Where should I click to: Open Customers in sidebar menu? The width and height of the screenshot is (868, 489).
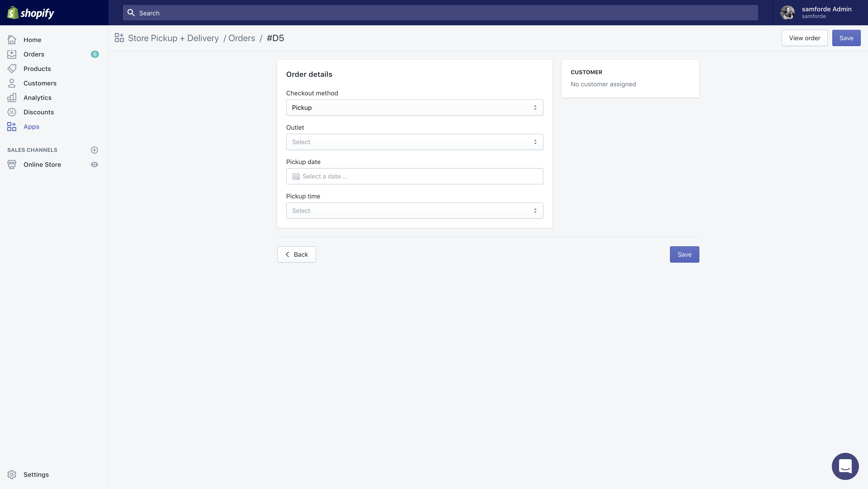click(40, 83)
